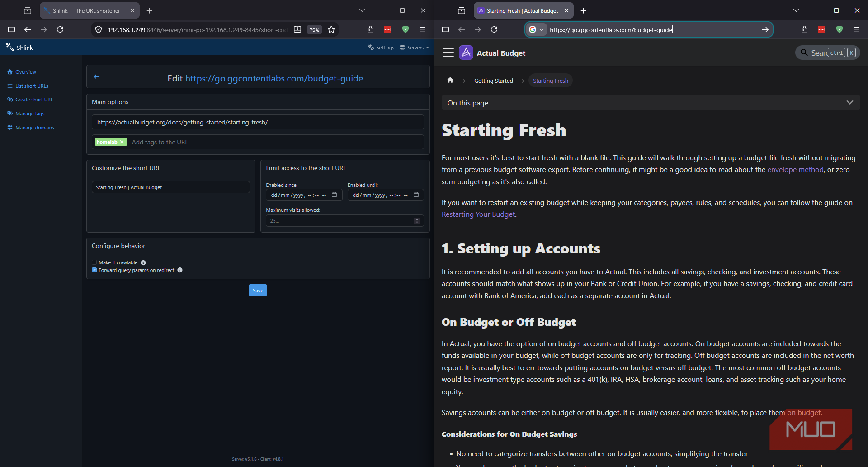The width and height of the screenshot is (868, 467).
Task: Go to docs home breadcrumb icon
Action: [x=450, y=81]
